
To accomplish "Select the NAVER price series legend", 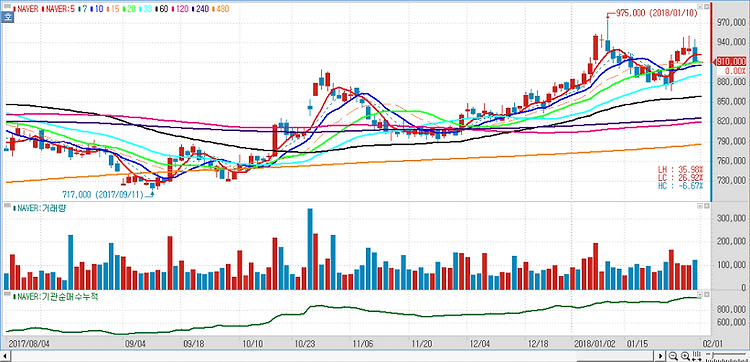I will tap(26, 9).
